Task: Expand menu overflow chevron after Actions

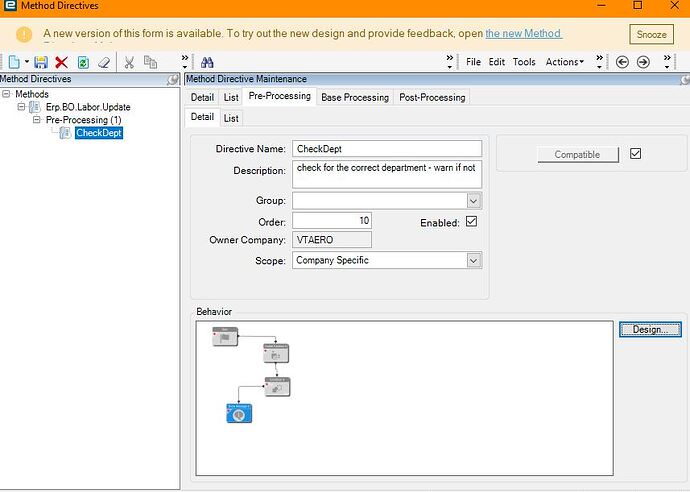Action: click(599, 62)
